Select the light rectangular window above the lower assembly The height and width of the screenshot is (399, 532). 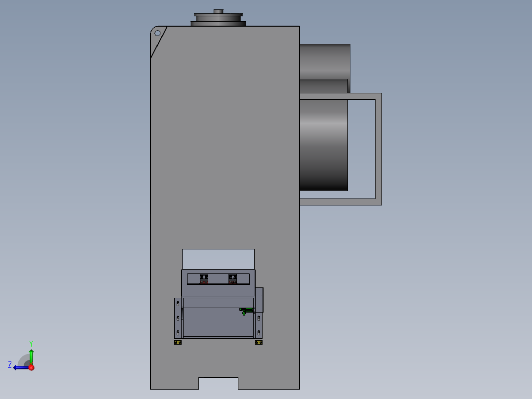click(x=218, y=259)
